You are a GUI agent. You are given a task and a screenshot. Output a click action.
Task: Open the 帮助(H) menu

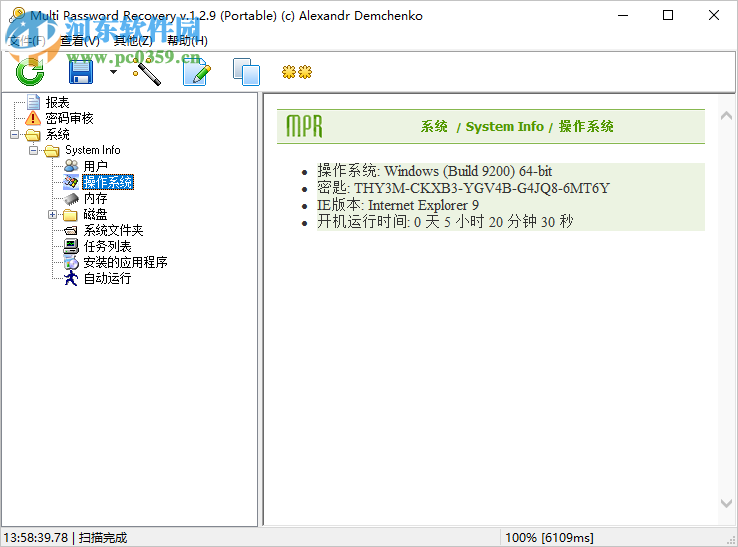click(x=187, y=41)
